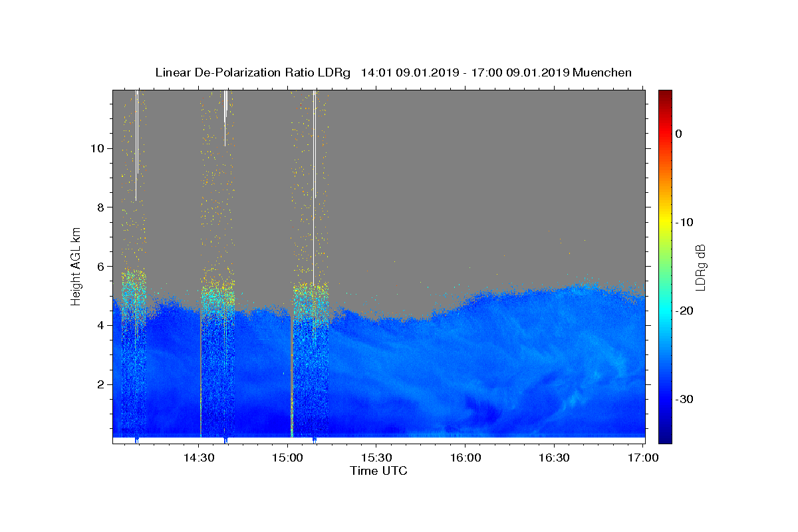Viewport: 798px width, 532px height.
Task: Click the colorbar value -30
Action: point(685,399)
